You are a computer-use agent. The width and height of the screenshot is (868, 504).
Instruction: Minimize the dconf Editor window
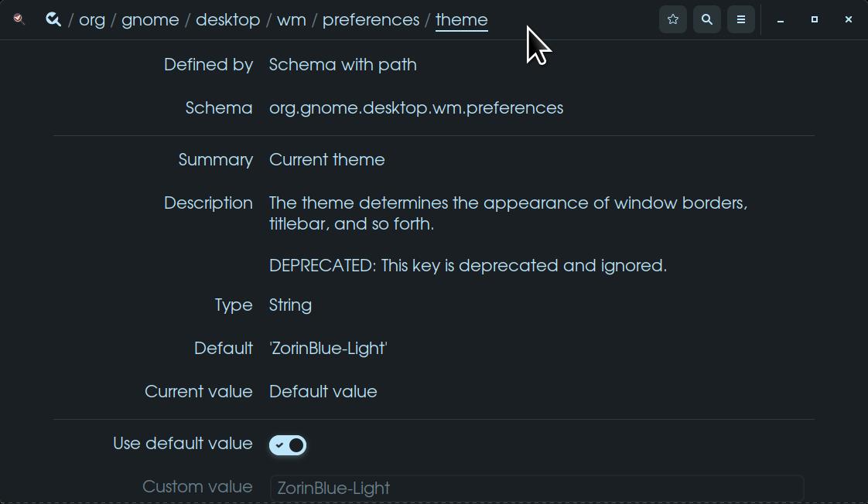coord(781,19)
